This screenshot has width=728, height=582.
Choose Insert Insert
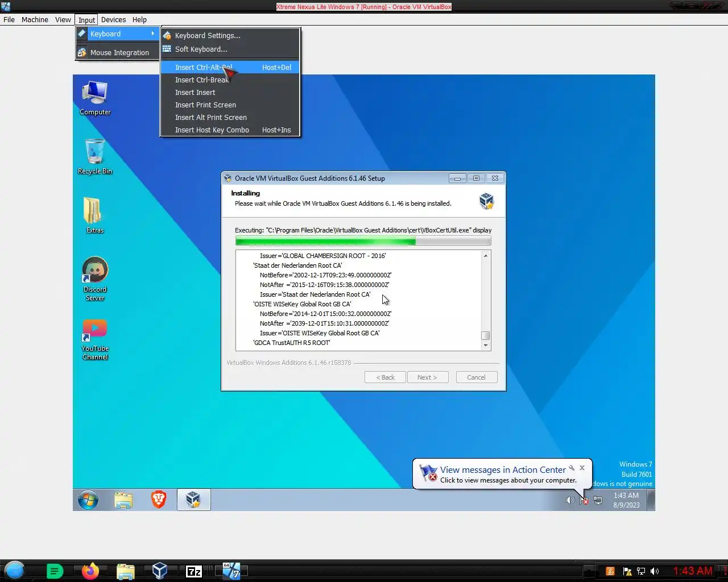pos(230,92)
